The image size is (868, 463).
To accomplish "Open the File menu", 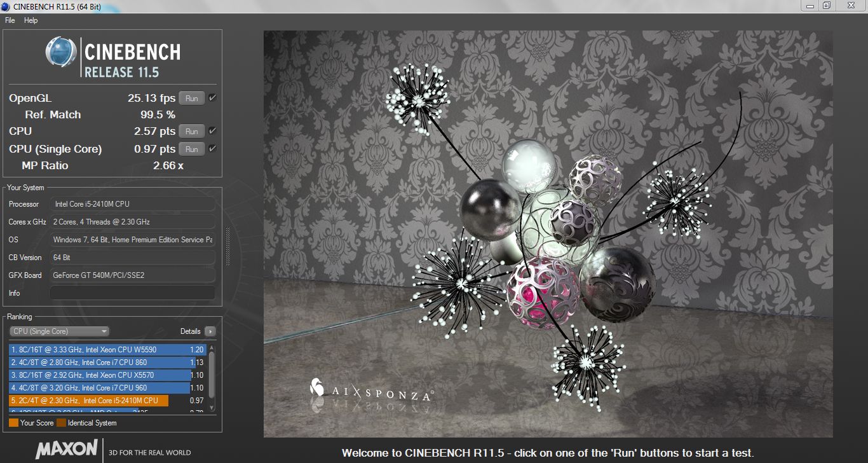I will pos(10,20).
